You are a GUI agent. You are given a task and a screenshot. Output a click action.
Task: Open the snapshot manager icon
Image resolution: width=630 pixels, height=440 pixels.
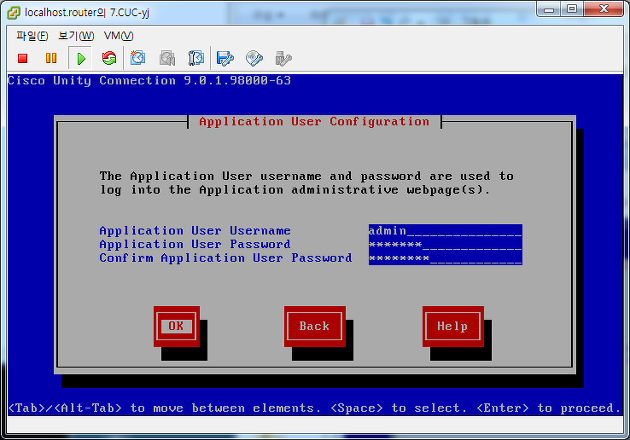tap(196, 58)
